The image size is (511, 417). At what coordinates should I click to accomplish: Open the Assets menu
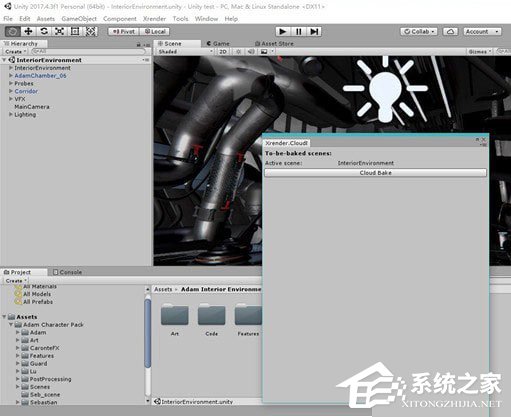click(x=46, y=19)
